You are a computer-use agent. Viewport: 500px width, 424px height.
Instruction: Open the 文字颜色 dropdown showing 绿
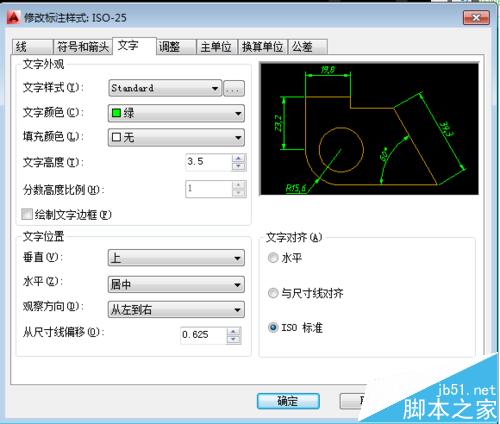pos(176,113)
